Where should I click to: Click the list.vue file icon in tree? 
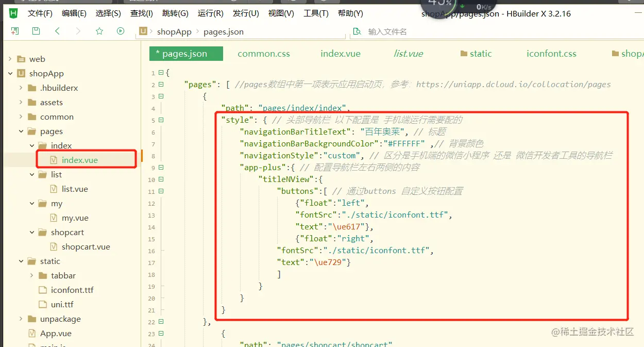[54, 189]
